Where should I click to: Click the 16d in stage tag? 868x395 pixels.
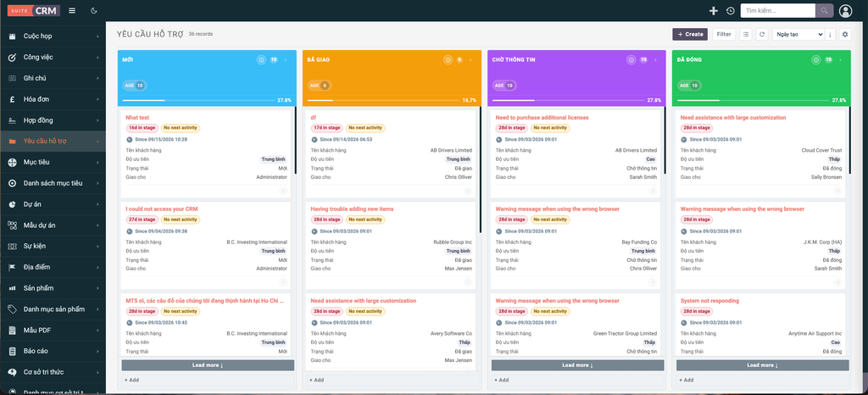pyautogui.click(x=142, y=128)
